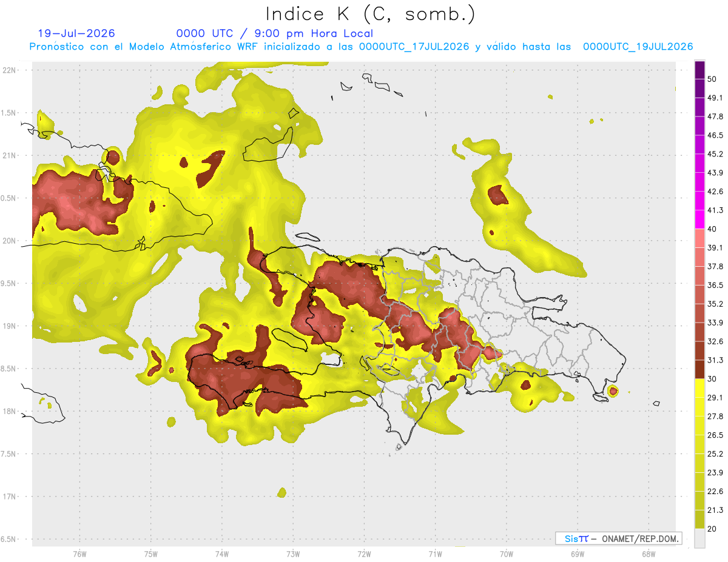Click the "27.8" color scale value
Screen dimensions: 728x562
715,416
